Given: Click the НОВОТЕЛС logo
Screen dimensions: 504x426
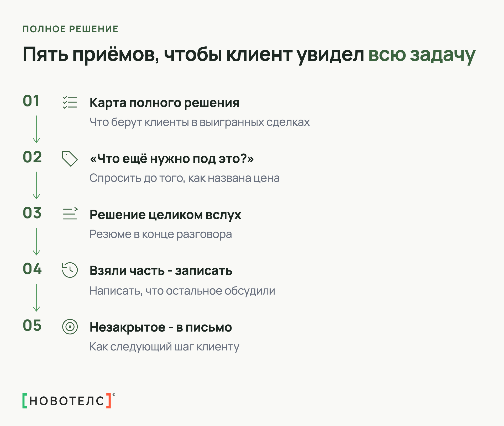Looking at the screenshot, I should tap(69, 401).
